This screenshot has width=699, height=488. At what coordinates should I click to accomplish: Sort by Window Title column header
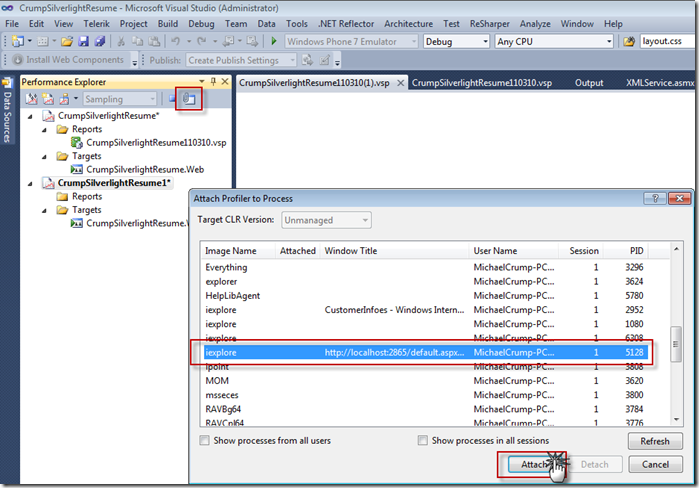click(x=394, y=251)
